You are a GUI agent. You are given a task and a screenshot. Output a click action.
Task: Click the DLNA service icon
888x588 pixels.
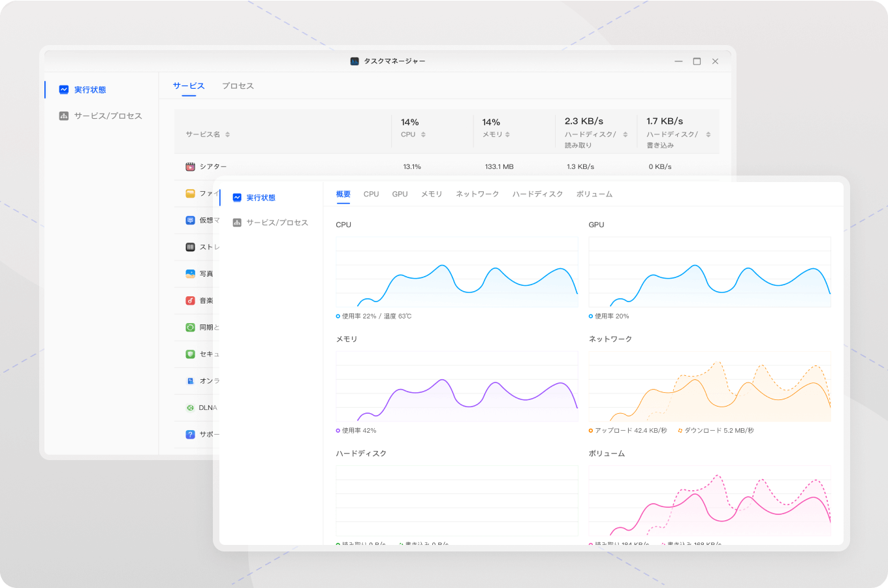tap(190, 408)
